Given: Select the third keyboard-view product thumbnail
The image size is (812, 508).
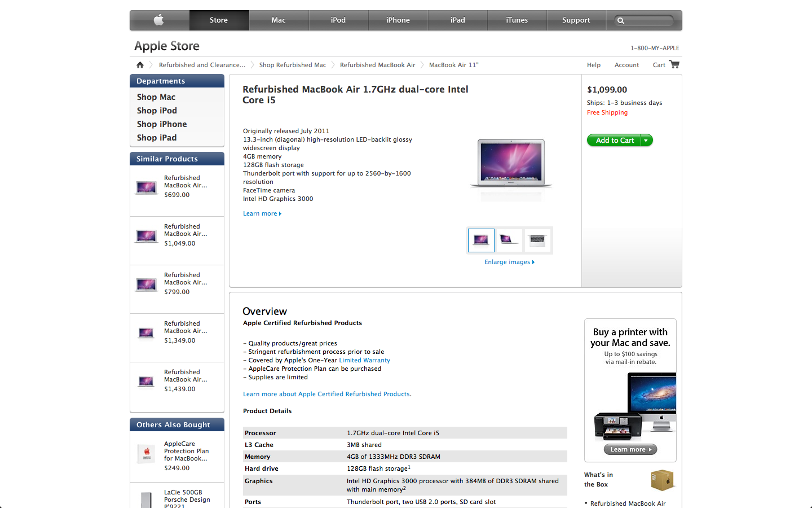Looking at the screenshot, I should click(x=537, y=240).
